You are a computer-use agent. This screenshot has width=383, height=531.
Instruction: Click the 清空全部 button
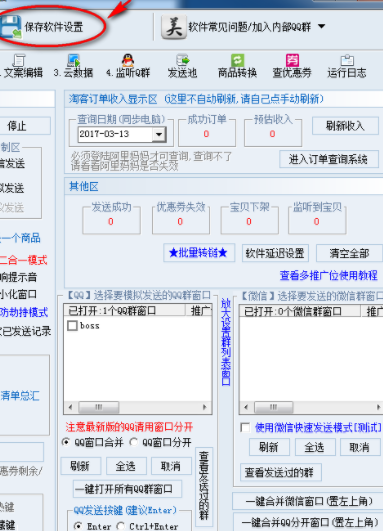349,253
